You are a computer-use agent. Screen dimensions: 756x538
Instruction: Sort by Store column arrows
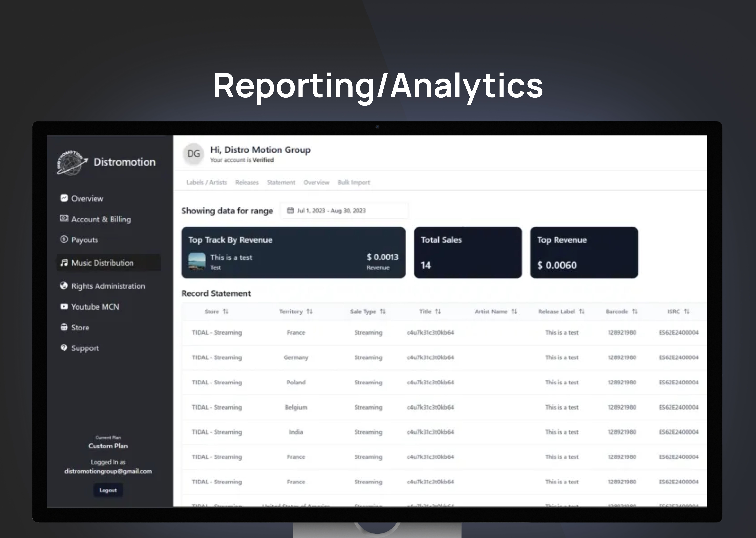pyautogui.click(x=226, y=311)
